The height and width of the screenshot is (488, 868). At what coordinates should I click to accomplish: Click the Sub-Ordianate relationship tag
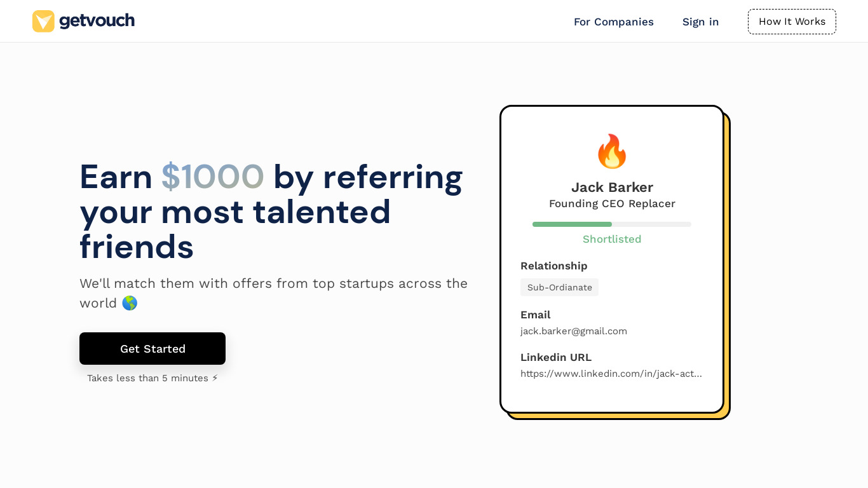pyautogui.click(x=559, y=287)
